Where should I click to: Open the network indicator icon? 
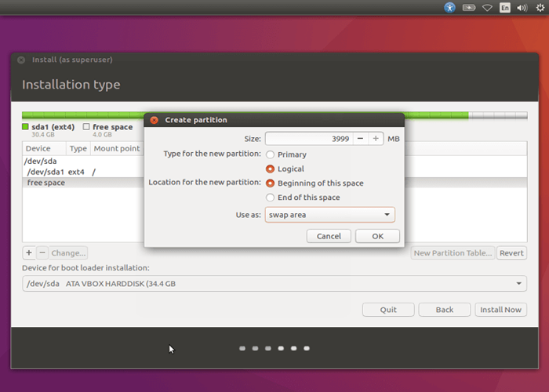pos(487,8)
